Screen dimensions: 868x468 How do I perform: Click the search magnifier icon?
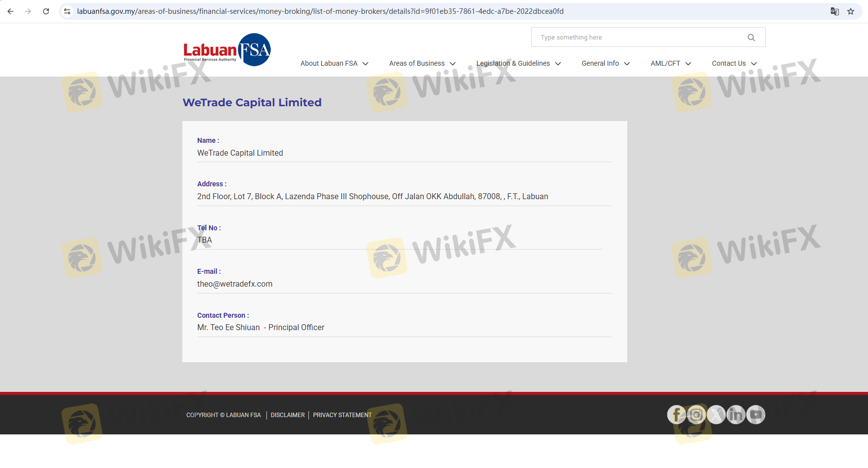751,38
